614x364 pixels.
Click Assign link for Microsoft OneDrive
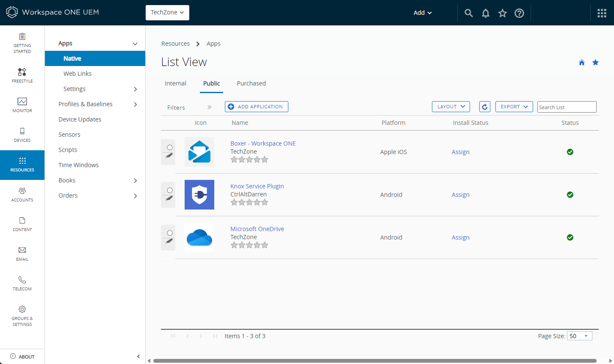pyautogui.click(x=460, y=237)
